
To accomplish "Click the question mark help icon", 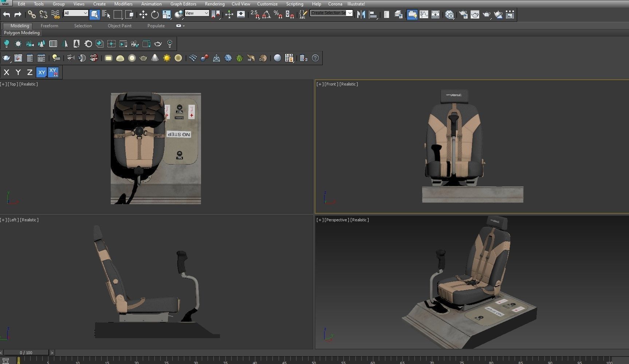I will pos(315,58).
